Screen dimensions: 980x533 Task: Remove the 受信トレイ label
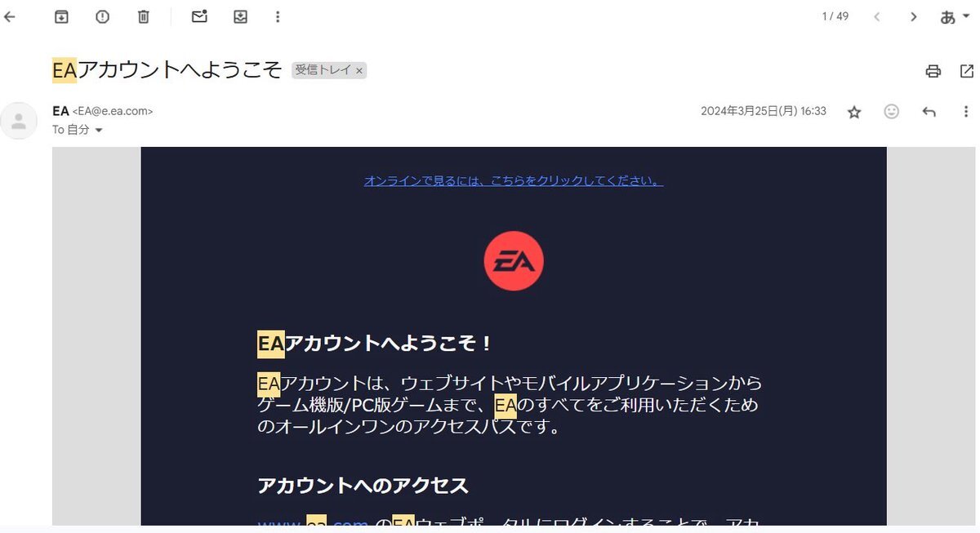pyautogui.click(x=359, y=71)
